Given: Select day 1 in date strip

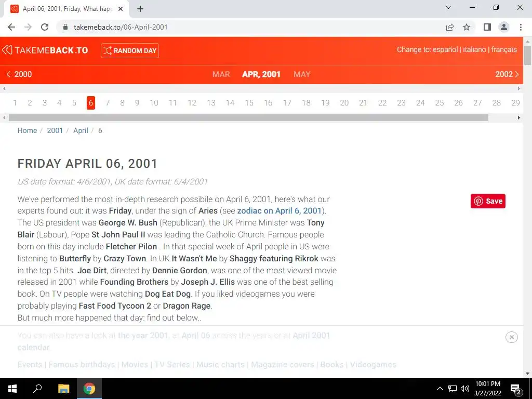Looking at the screenshot, I should pos(15,103).
